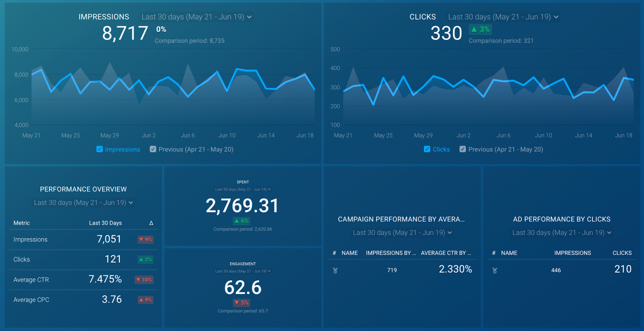Click the medal icon in Campaign Performance row
The image size is (644, 331).
click(335, 270)
